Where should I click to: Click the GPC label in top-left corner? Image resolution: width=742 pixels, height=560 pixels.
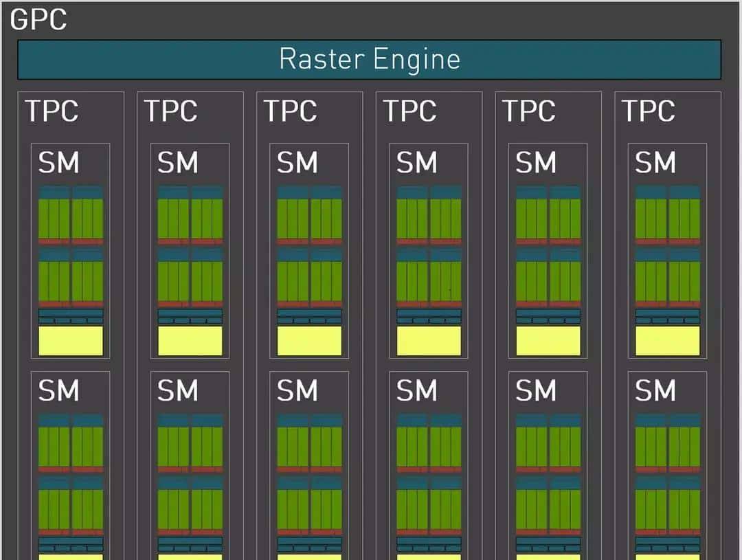coord(38,19)
